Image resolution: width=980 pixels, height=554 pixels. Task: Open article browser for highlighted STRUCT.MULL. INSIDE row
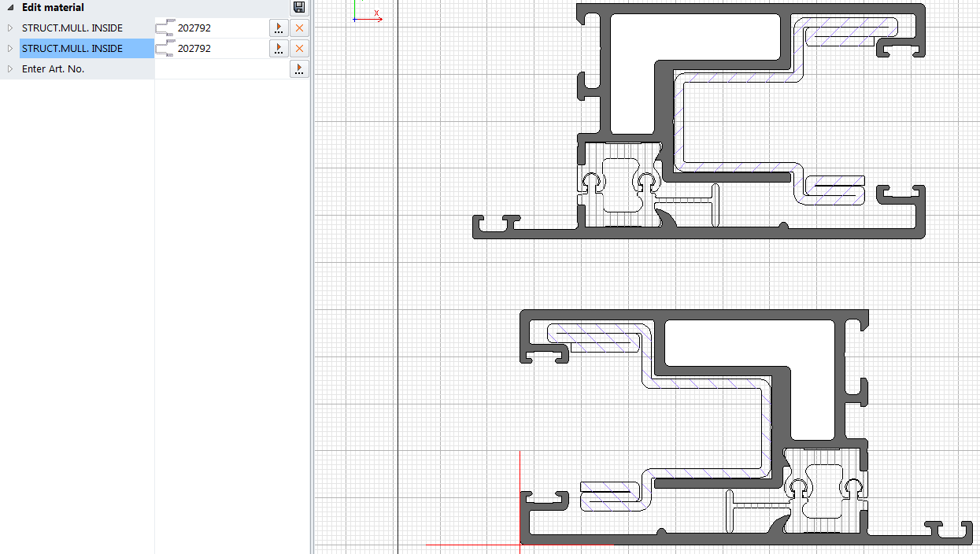pyautogui.click(x=279, y=49)
